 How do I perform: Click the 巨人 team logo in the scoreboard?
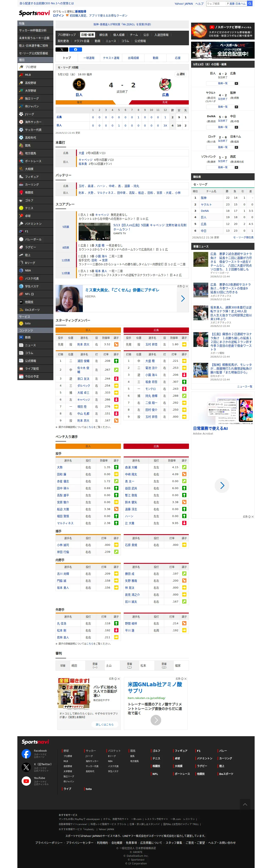[x=79, y=84]
